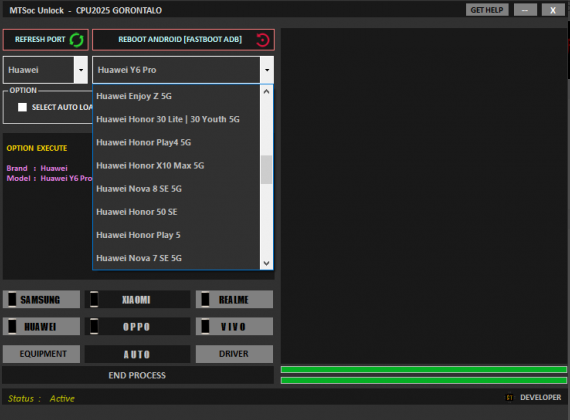570x420 pixels.
Task: Click the Model : Huawei Y6 Pro text
Action: (49, 178)
